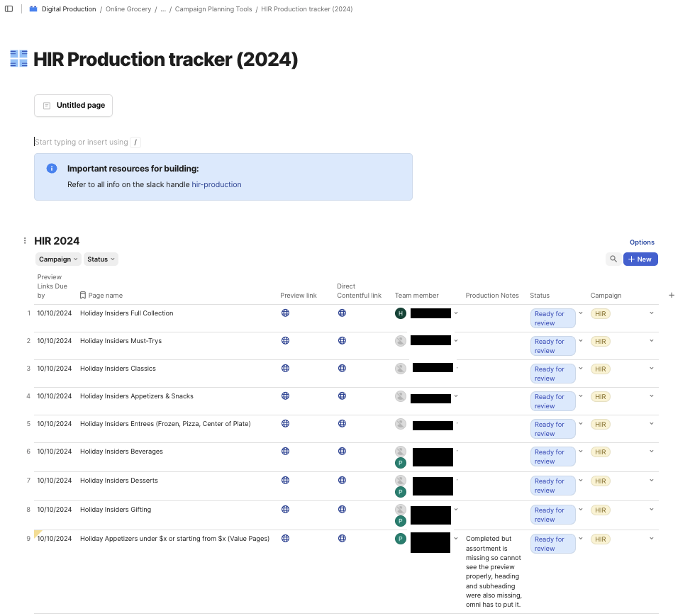Click the info icon in the resources callout
The image size is (690, 616).
click(x=50, y=168)
